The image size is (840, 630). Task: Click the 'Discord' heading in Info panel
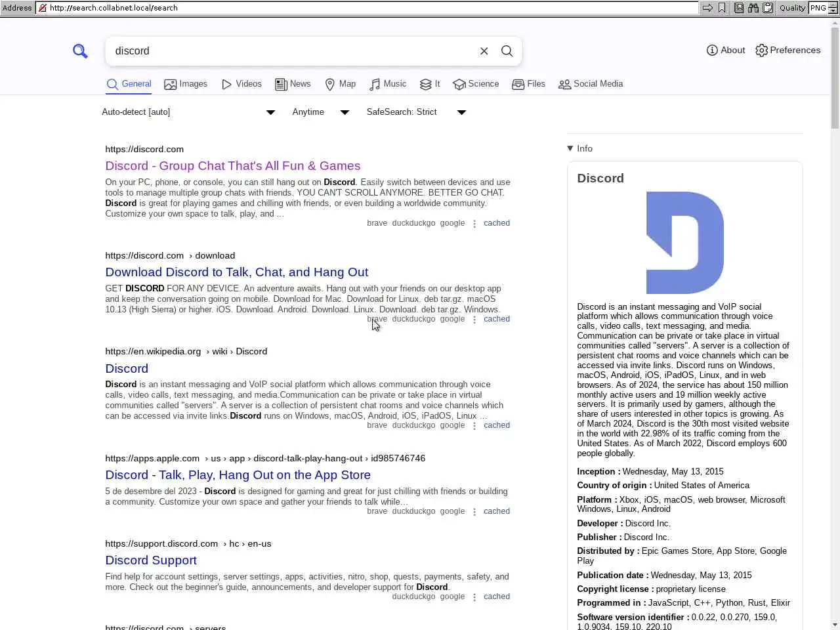(600, 178)
